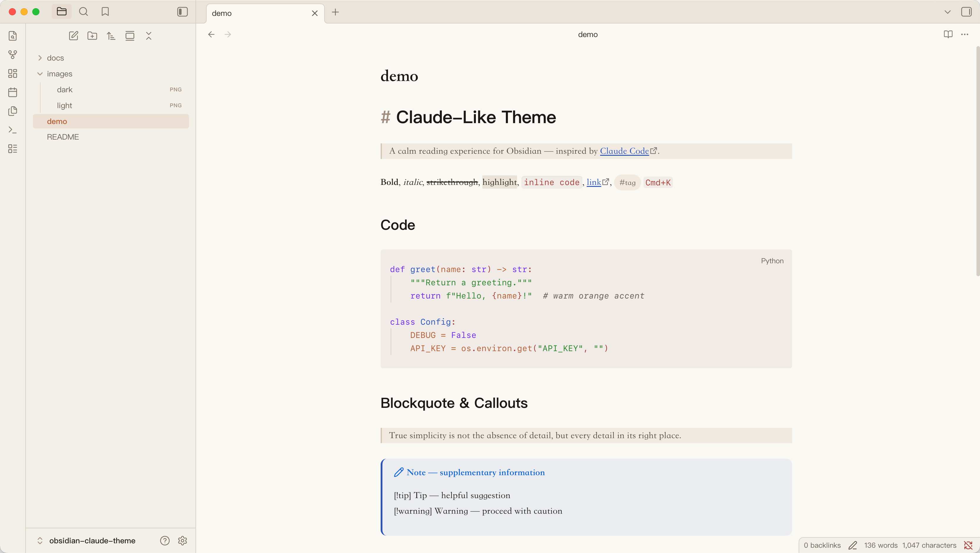Click the Python language label
This screenshot has width=980, height=553.
772,261
